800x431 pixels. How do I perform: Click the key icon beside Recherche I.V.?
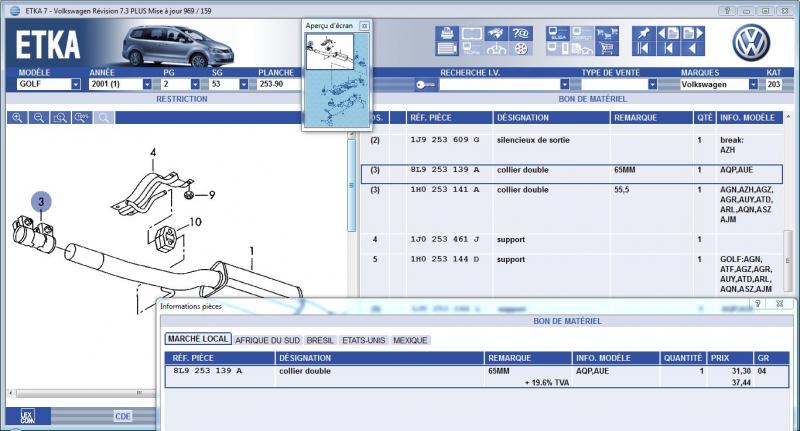point(425,85)
